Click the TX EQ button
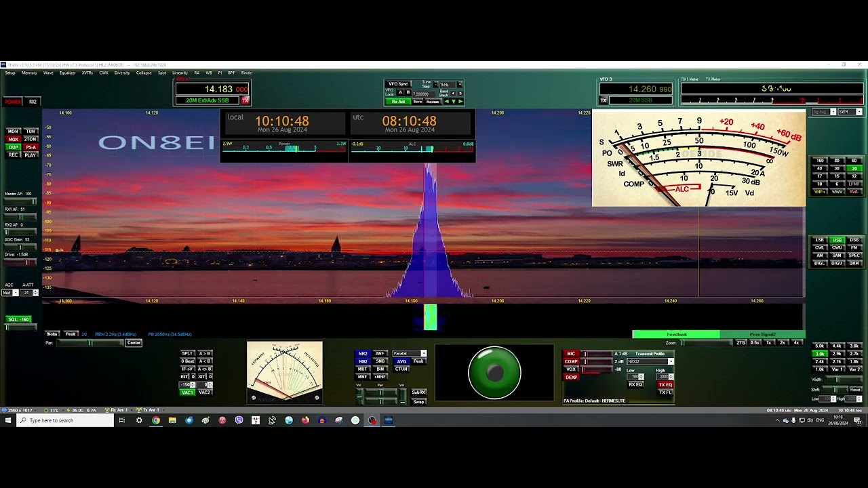This screenshot has height=488, width=868. coord(665,384)
